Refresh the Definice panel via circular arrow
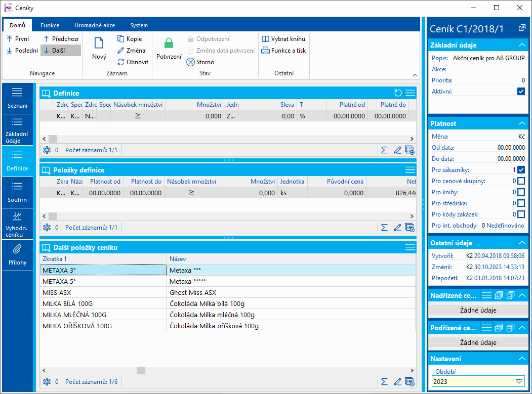The image size is (532, 394). tap(398, 93)
